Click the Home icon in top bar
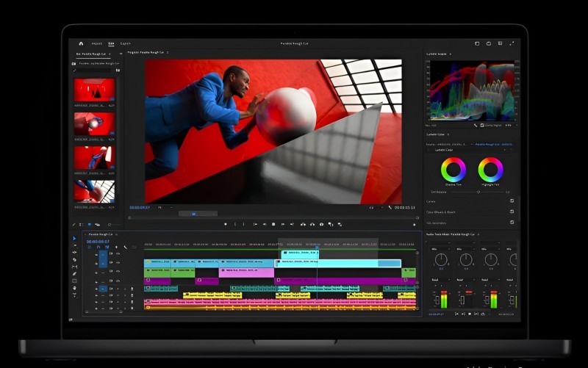Image resolution: width=588 pixels, height=368 pixels. (x=81, y=43)
